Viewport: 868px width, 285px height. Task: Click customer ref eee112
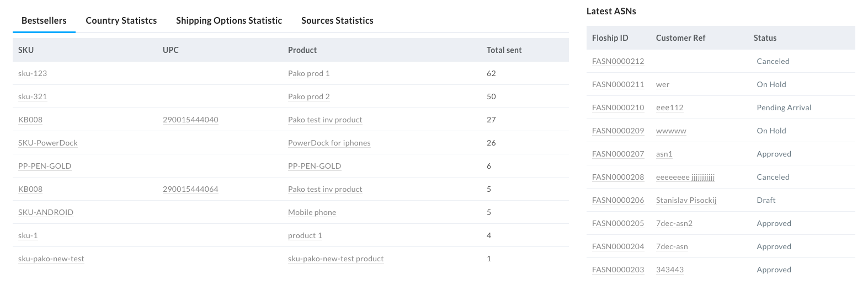point(670,107)
